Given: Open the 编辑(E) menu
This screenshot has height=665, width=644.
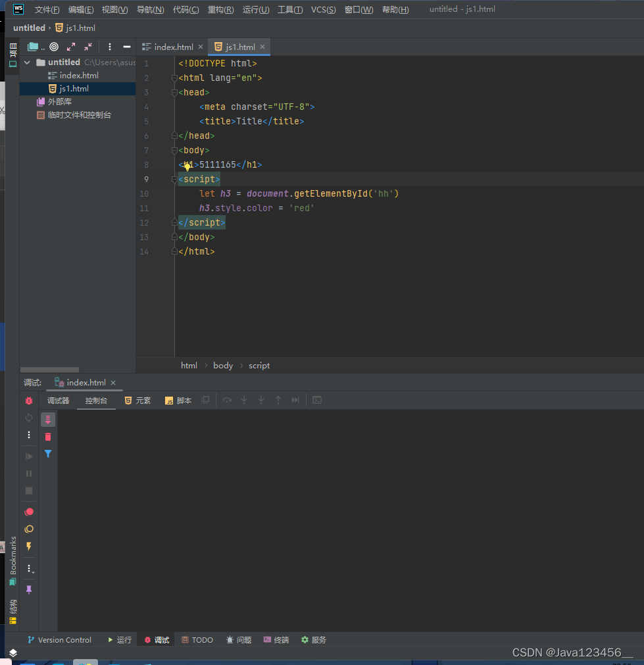Looking at the screenshot, I should 81,9.
